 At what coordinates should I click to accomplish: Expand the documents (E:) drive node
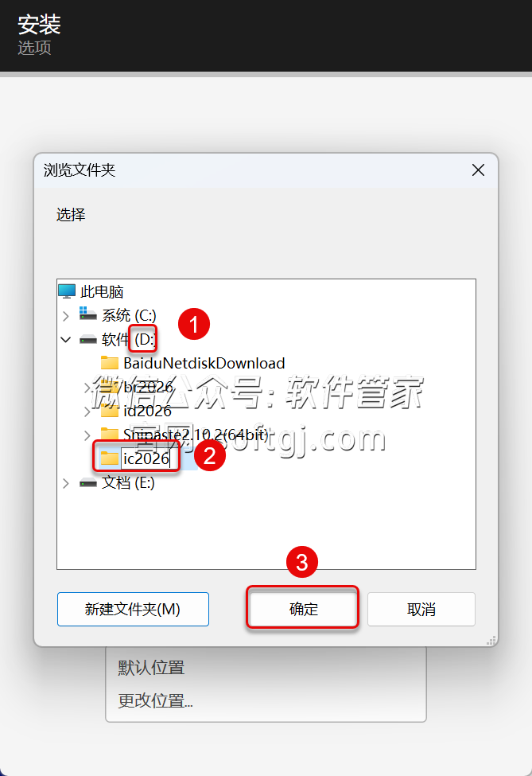coord(66,483)
